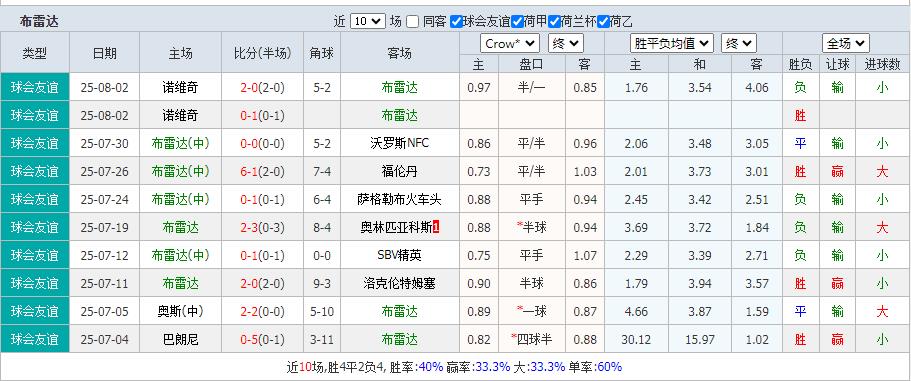
Task: Click the home odds value 30.12
Action: point(636,339)
